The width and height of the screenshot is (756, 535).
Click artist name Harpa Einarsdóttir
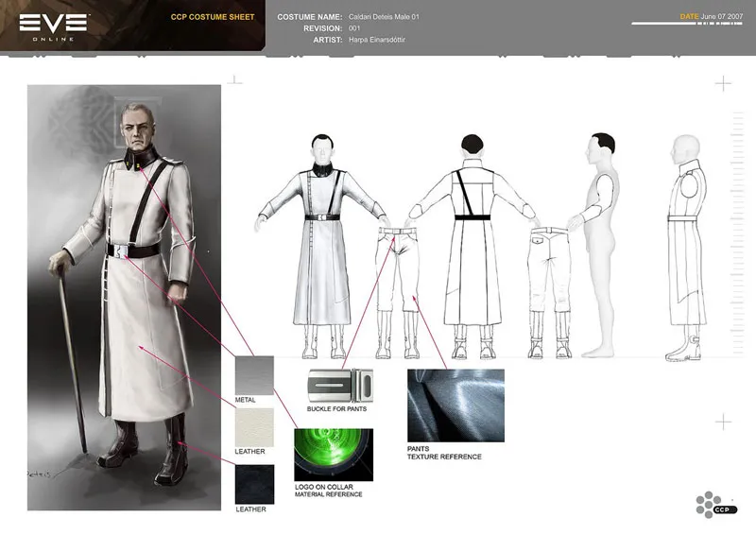[377, 40]
